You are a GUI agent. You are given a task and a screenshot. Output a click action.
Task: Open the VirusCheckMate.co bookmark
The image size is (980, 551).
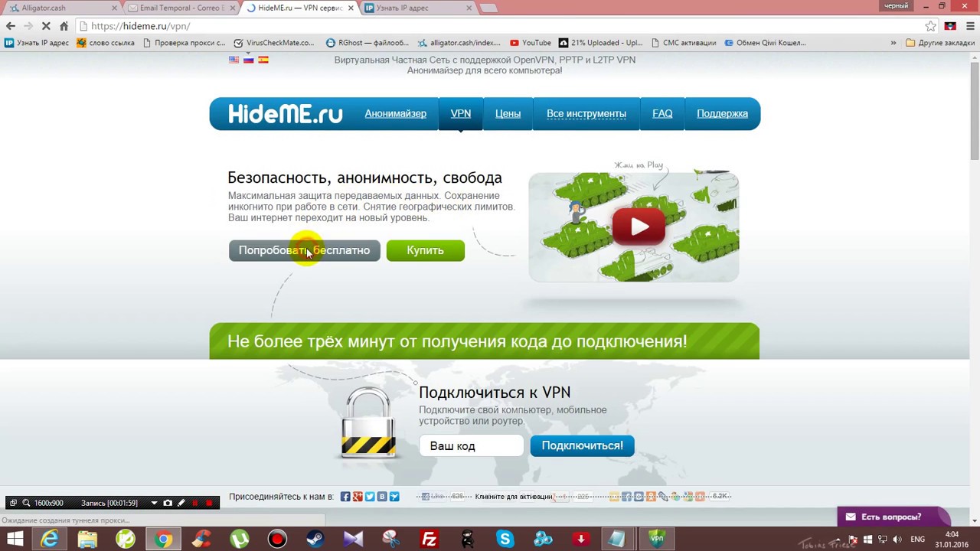click(274, 43)
